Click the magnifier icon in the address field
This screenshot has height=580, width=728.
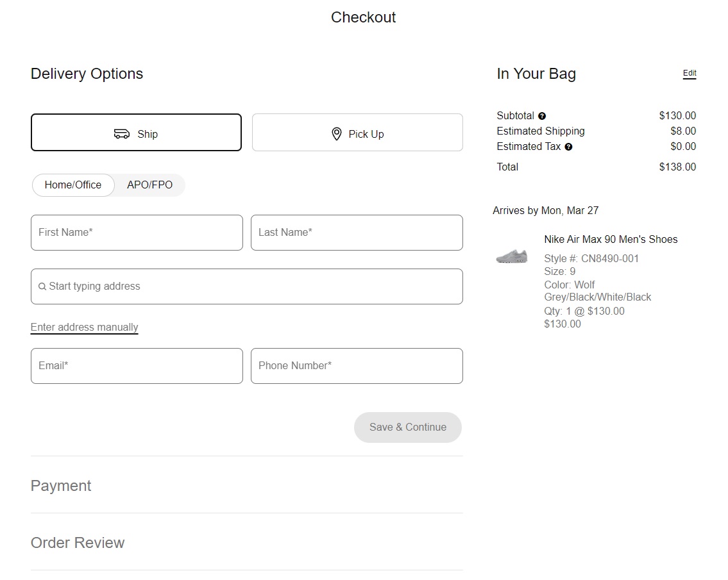[x=42, y=286]
